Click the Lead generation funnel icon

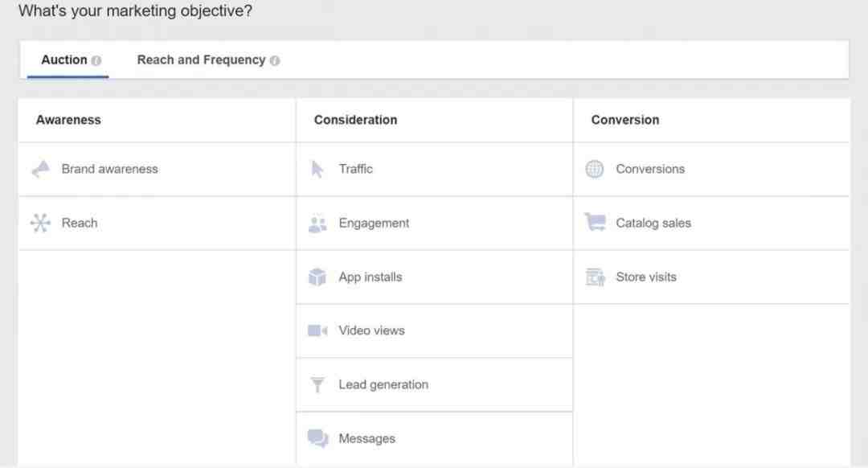(317, 385)
